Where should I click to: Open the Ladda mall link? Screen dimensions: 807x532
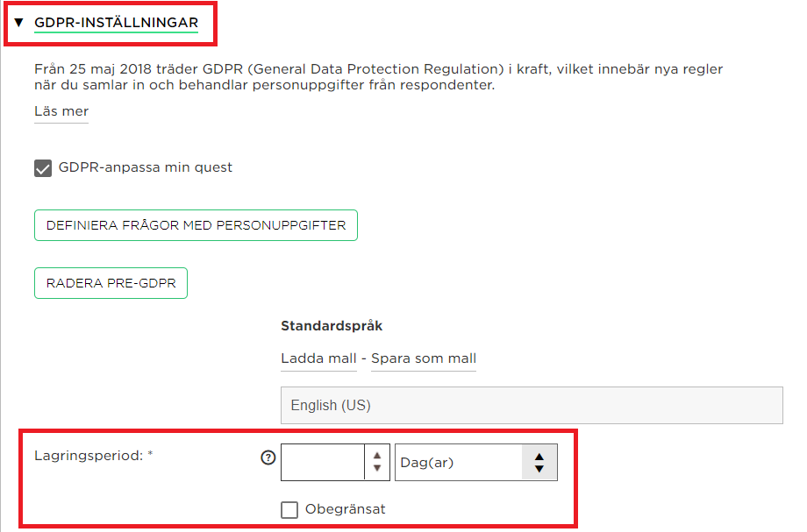click(x=318, y=358)
